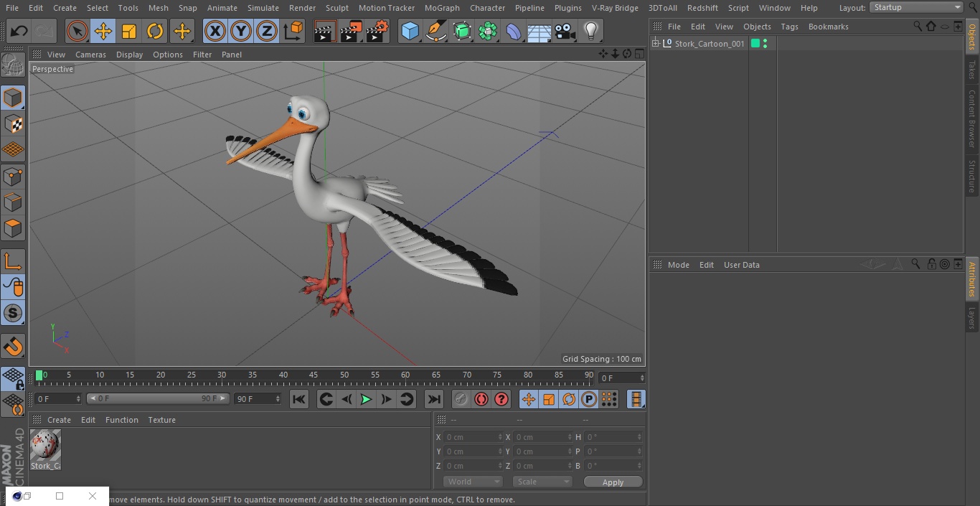This screenshot has width=980, height=506.
Task: Add a Camera object
Action: point(565,32)
